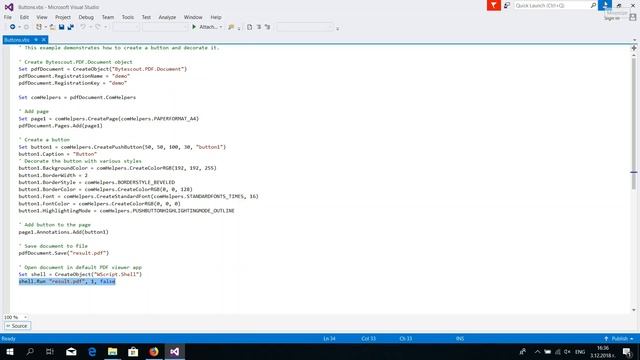
Task: Open Microsoft Store from the taskbar
Action: pos(133,351)
